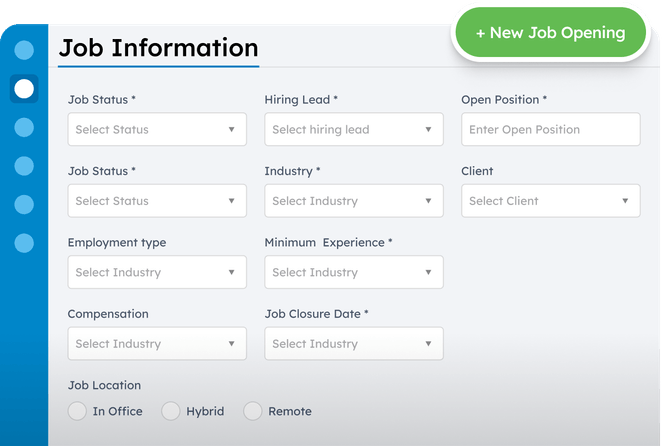
Task: Expand the Industry dropdown
Action: tap(354, 201)
